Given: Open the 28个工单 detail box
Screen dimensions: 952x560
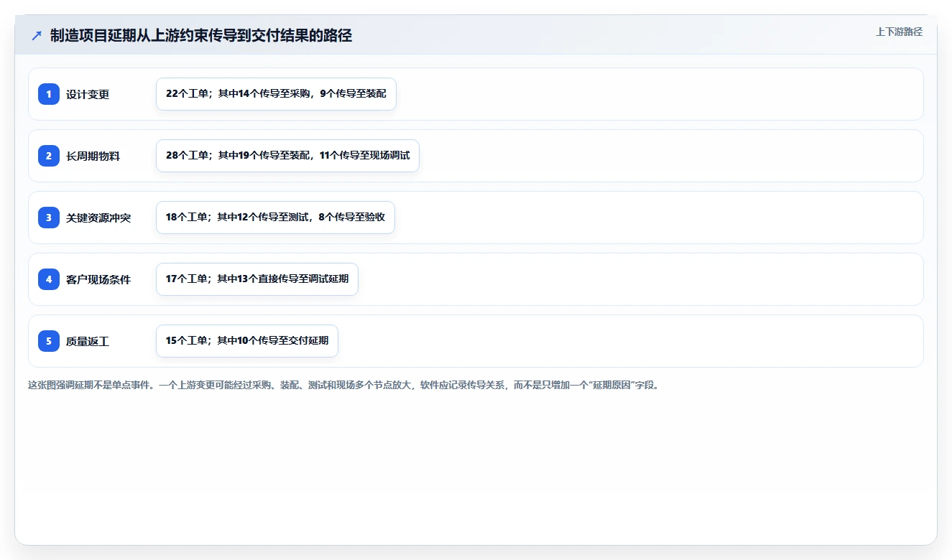Looking at the screenshot, I should (x=287, y=156).
